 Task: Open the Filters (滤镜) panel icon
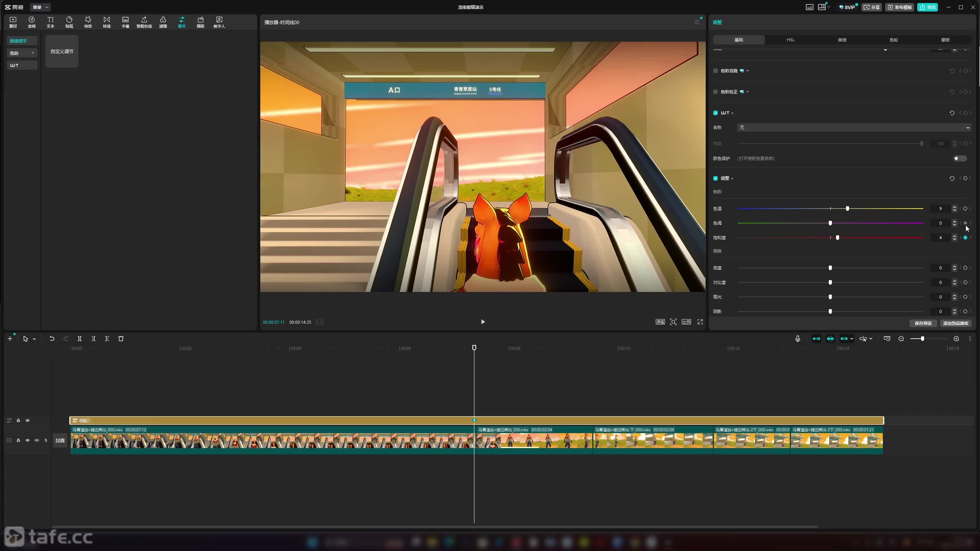(x=163, y=22)
